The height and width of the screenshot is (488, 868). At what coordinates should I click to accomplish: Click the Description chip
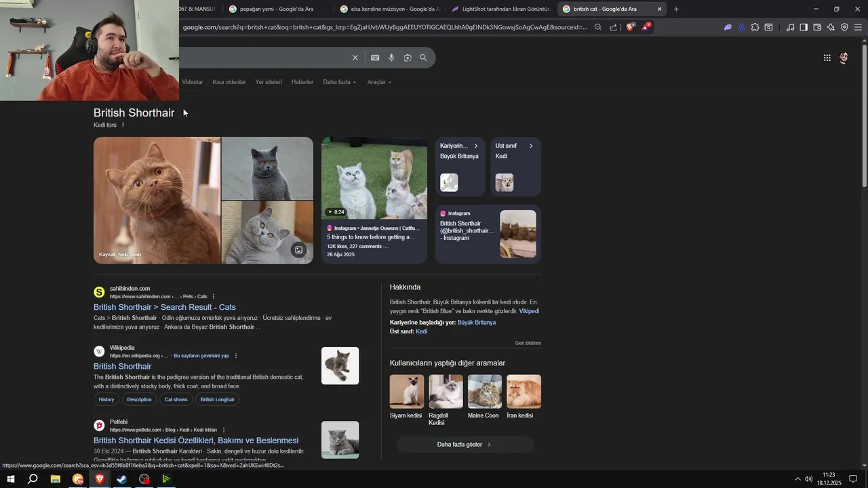tap(139, 399)
